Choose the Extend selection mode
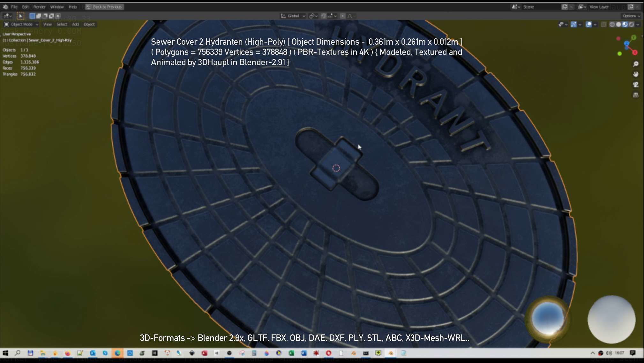This screenshot has width=644, height=363. click(x=39, y=16)
